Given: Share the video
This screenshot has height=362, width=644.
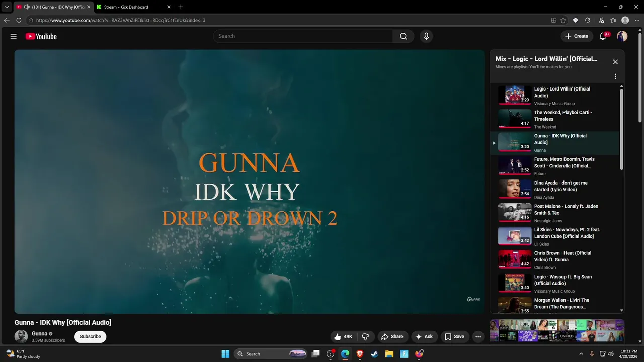Looking at the screenshot, I should tap(391, 337).
